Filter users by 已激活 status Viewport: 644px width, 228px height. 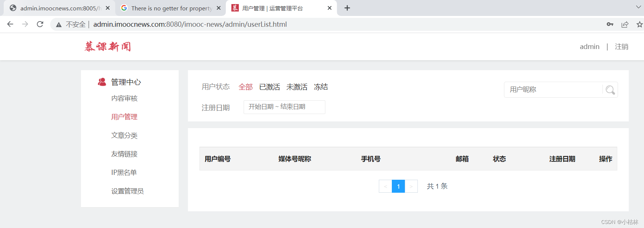[270, 87]
